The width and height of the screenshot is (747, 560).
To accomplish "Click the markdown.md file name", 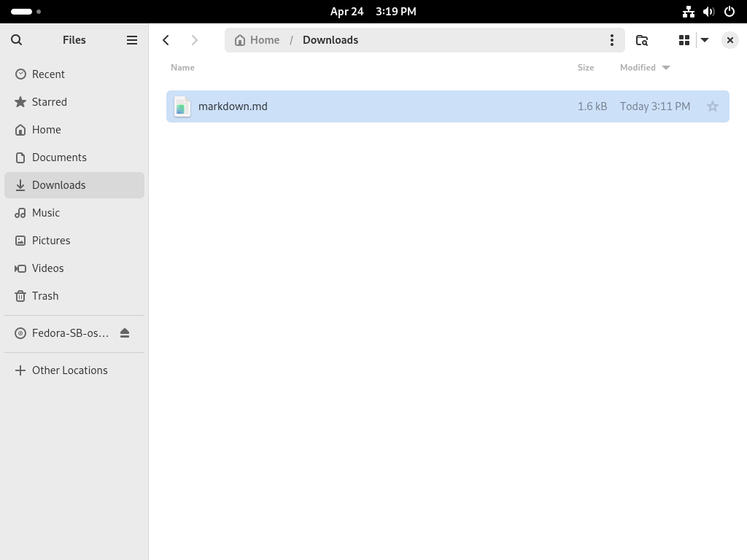I will tap(233, 106).
